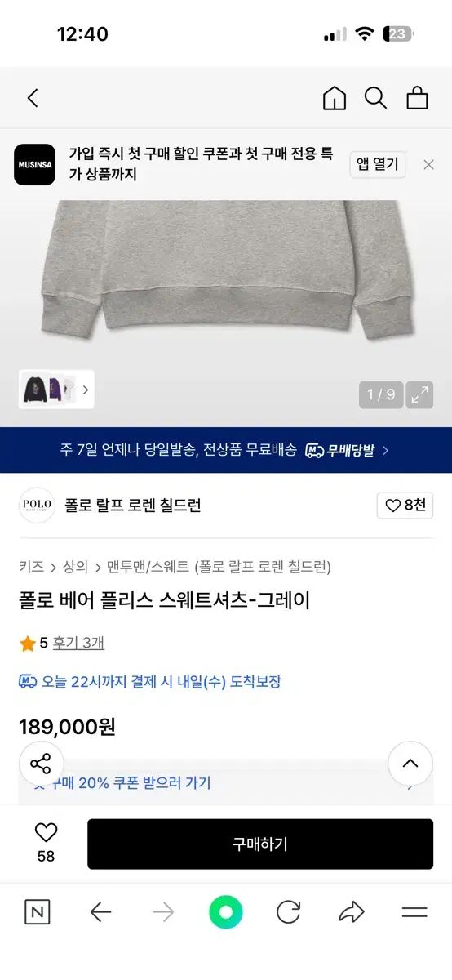Open the browser hamburger menu
The height and width of the screenshot is (980, 452).
(414, 912)
